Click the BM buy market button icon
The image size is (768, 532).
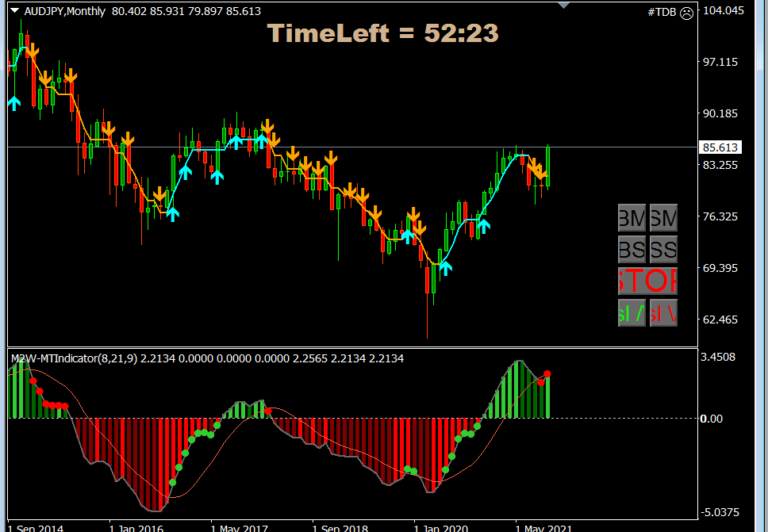pyautogui.click(x=631, y=217)
